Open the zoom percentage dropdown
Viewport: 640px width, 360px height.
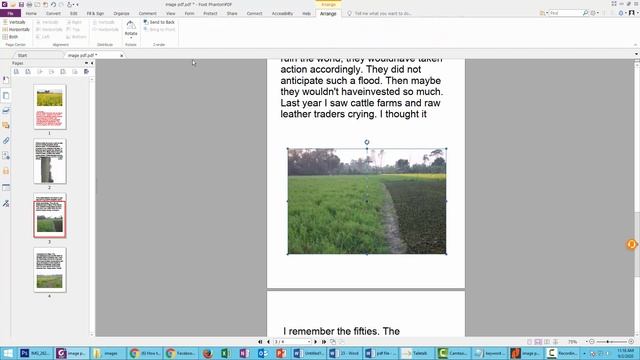pyautogui.click(x=587, y=342)
